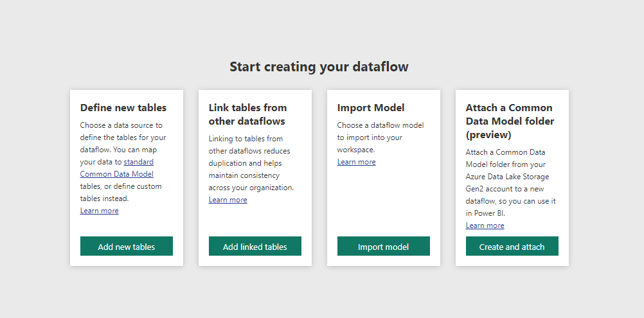The image size is (644, 318).
Task: Open Learn more in Attach Common Data Model card
Action: tap(485, 225)
